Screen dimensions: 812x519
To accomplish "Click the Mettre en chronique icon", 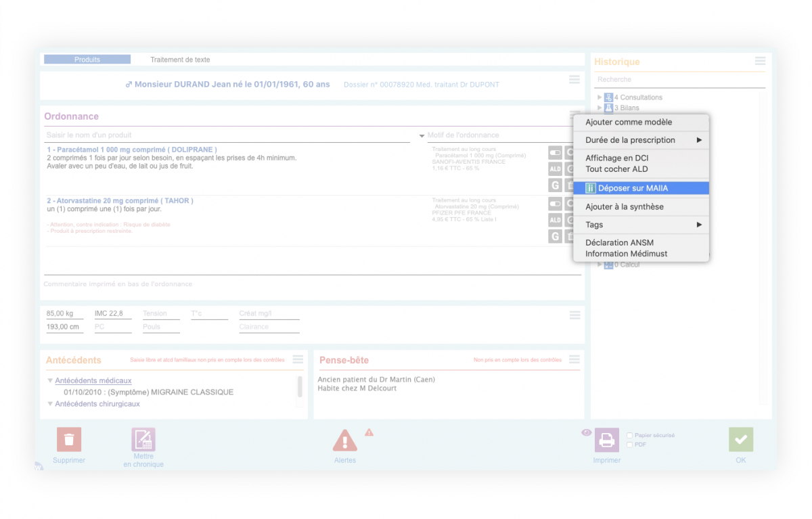I will tap(143, 440).
